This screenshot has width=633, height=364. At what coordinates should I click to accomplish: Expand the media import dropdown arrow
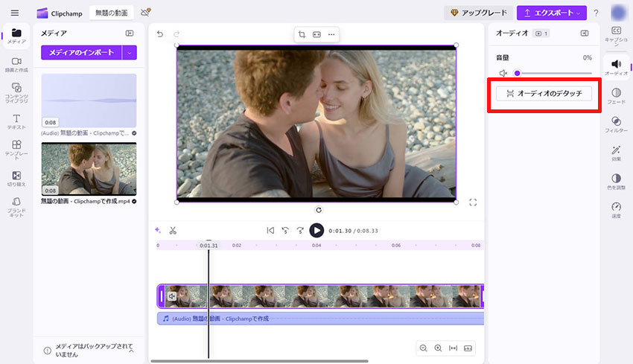click(129, 52)
